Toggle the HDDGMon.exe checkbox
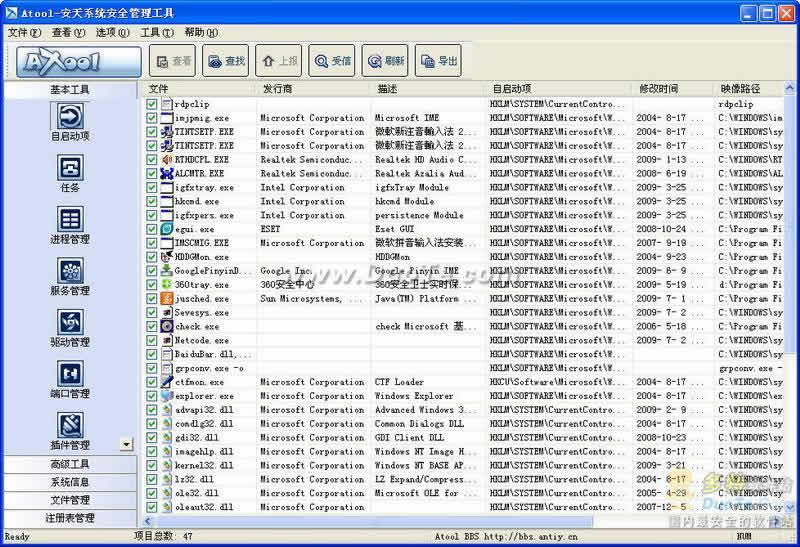 pyautogui.click(x=152, y=257)
